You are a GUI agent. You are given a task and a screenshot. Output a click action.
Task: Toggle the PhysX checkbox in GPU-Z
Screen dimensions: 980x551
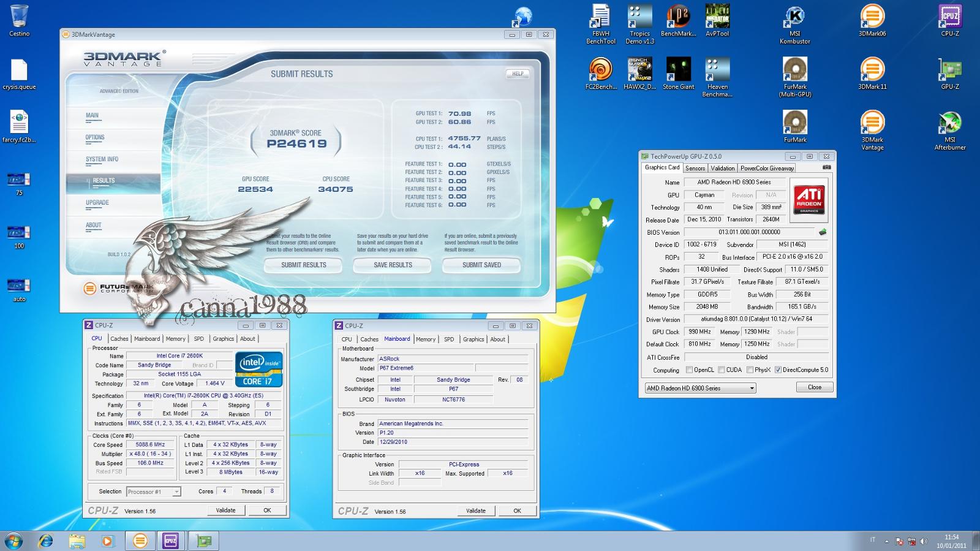coord(750,370)
